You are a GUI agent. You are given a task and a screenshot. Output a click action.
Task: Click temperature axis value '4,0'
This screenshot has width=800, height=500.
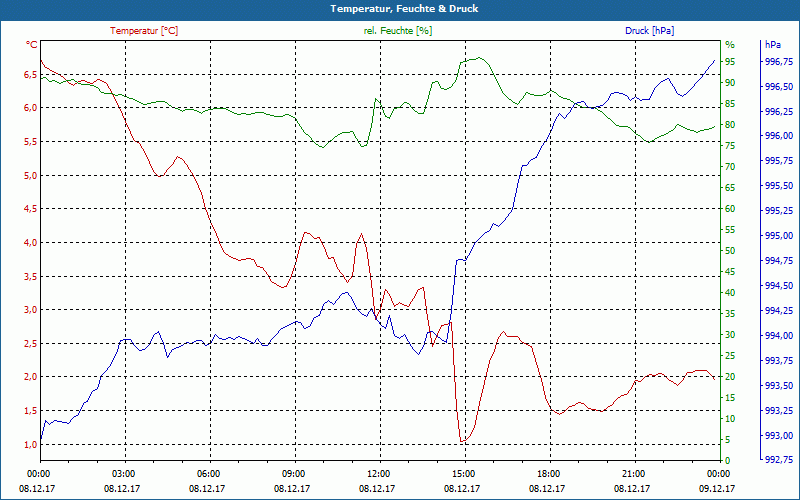tap(31, 242)
